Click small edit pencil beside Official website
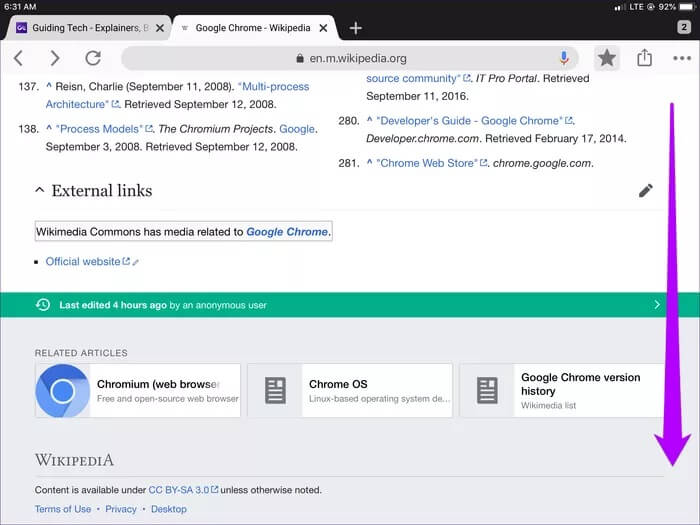 pos(135,262)
